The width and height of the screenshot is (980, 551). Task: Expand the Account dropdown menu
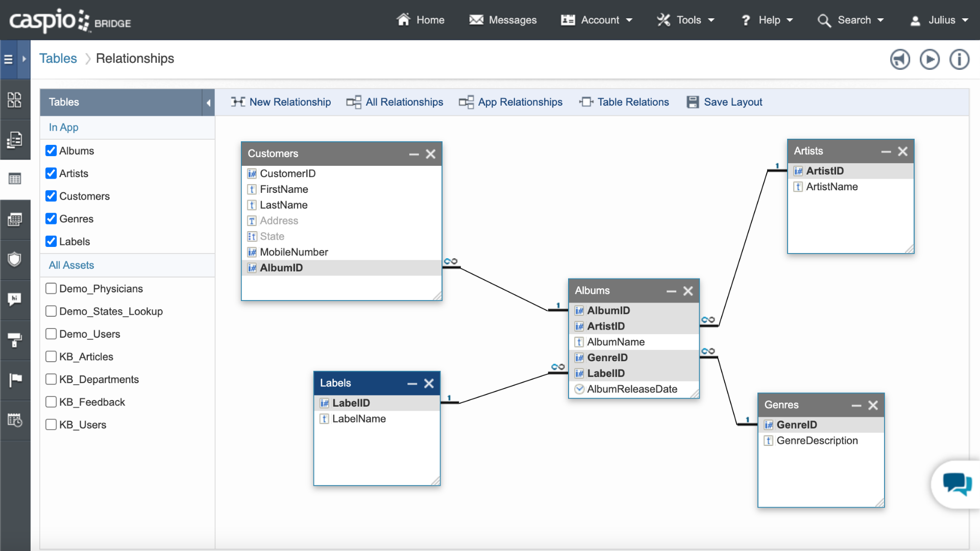tap(597, 20)
